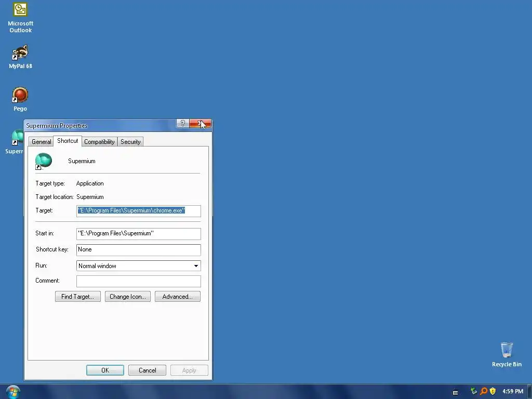Click the Find Target button

click(x=78, y=297)
